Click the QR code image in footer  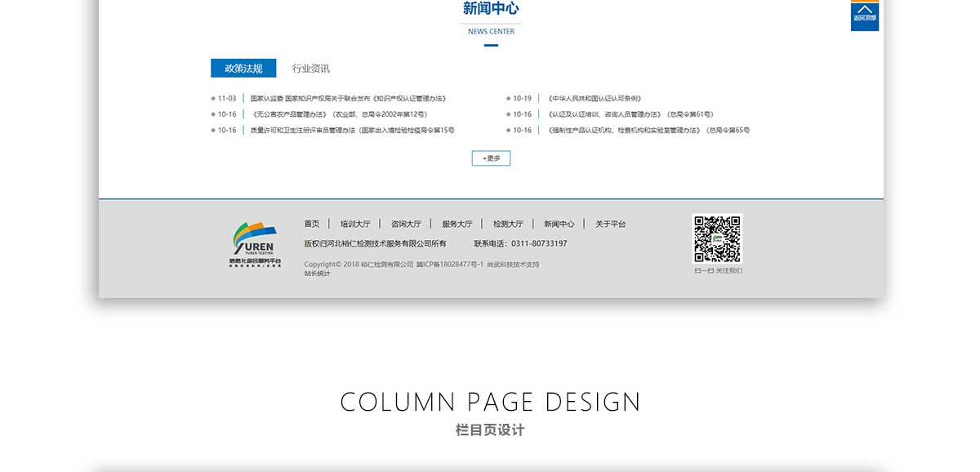(x=717, y=238)
